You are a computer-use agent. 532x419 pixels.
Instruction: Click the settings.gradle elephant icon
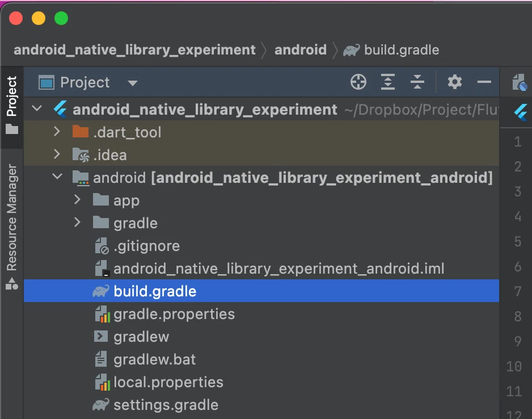pyautogui.click(x=101, y=405)
